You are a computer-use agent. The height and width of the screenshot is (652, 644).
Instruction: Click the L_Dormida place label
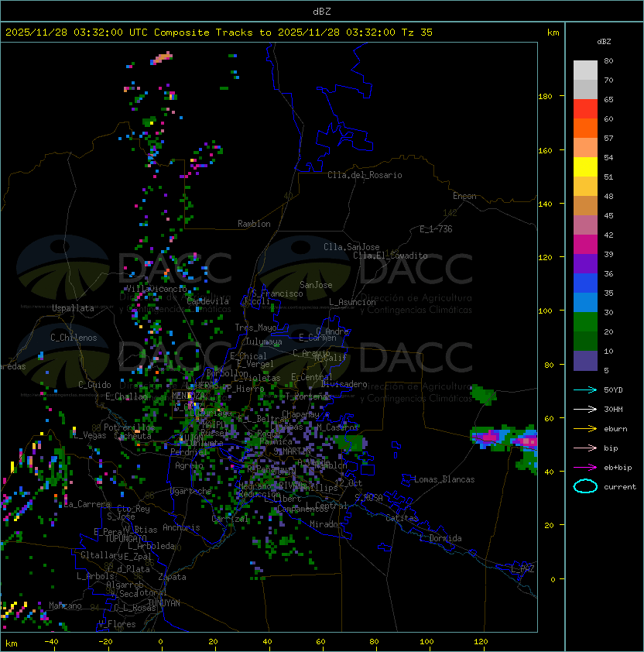click(x=440, y=538)
